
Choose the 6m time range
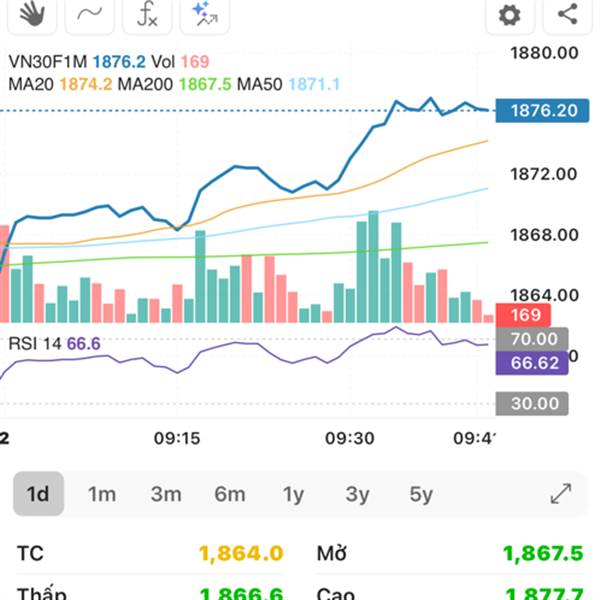[x=229, y=494]
